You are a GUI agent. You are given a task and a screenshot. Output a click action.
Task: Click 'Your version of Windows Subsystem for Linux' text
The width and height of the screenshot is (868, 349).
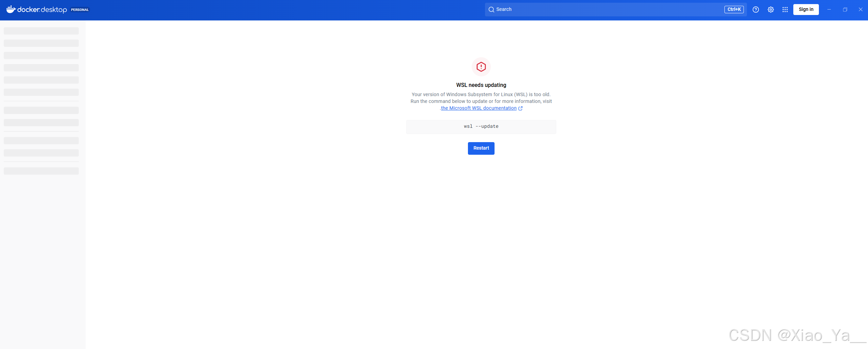462,94
